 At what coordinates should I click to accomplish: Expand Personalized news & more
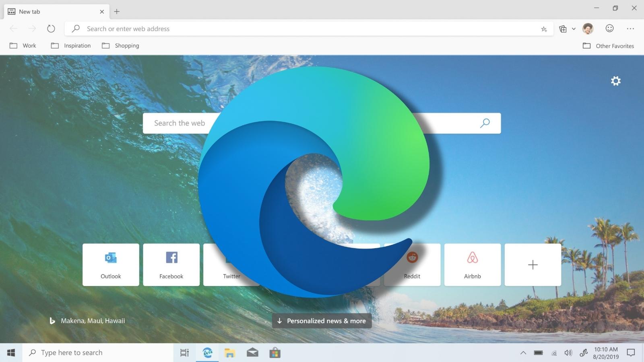point(322,321)
